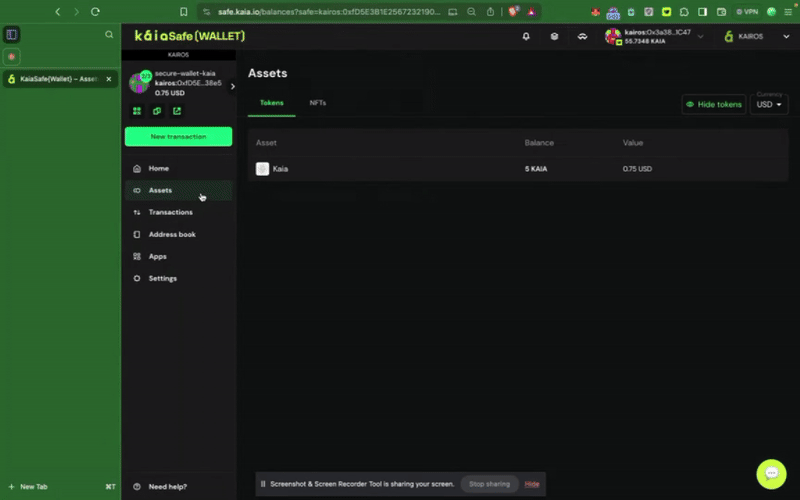Click the Hide link in sharing bar
The height and width of the screenshot is (500, 800).
(x=532, y=484)
